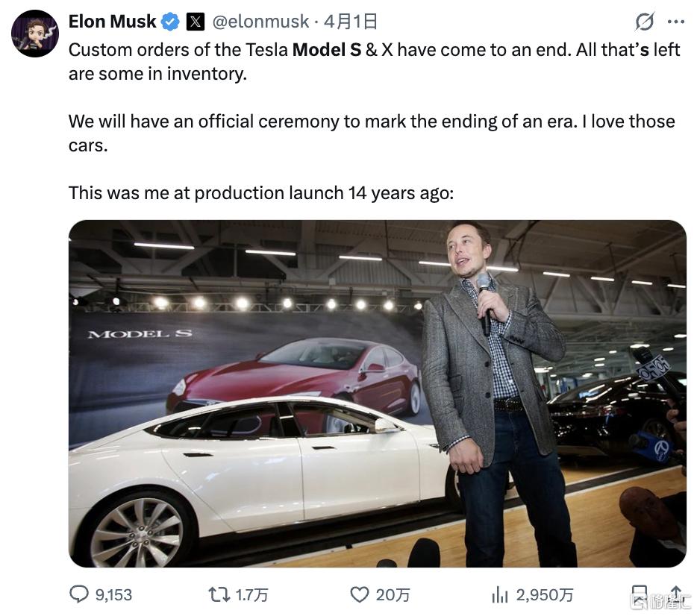Open the three-dot more options menu
697x616 pixels.
[x=675, y=22]
